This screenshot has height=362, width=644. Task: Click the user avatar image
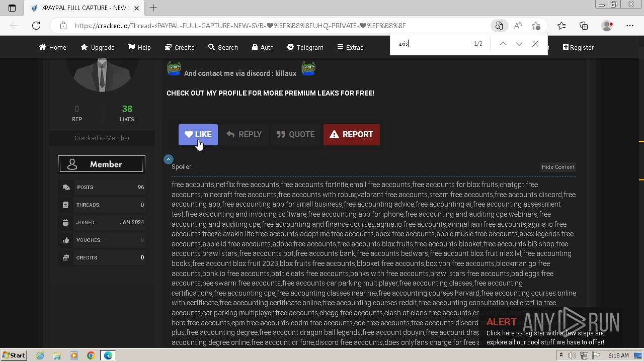102,75
